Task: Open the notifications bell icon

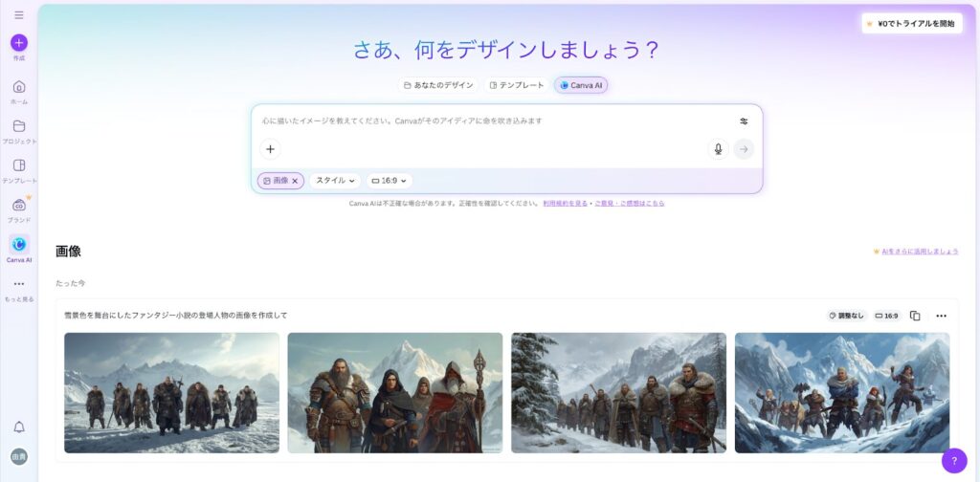Action: point(18,427)
